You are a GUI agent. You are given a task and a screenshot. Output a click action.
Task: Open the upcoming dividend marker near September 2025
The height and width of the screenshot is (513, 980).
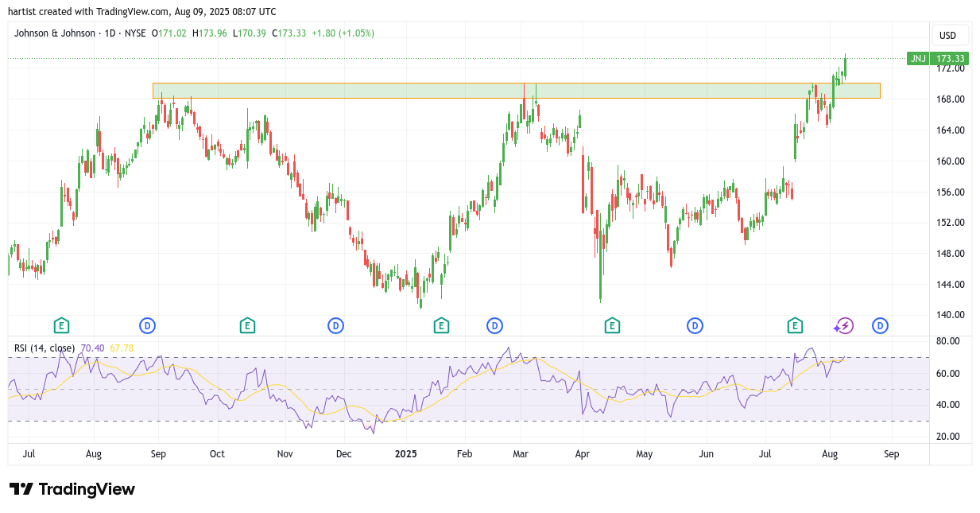click(x=880, y=325)
